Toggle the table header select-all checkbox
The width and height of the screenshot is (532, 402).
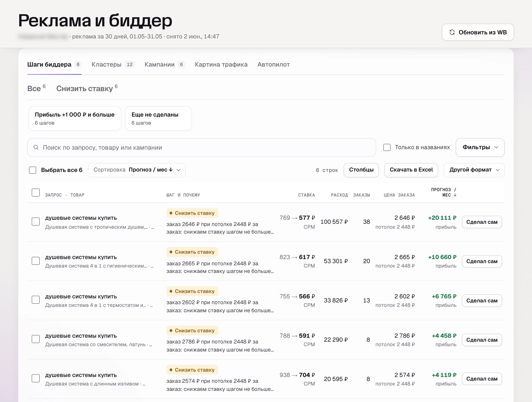click(36, 192)
